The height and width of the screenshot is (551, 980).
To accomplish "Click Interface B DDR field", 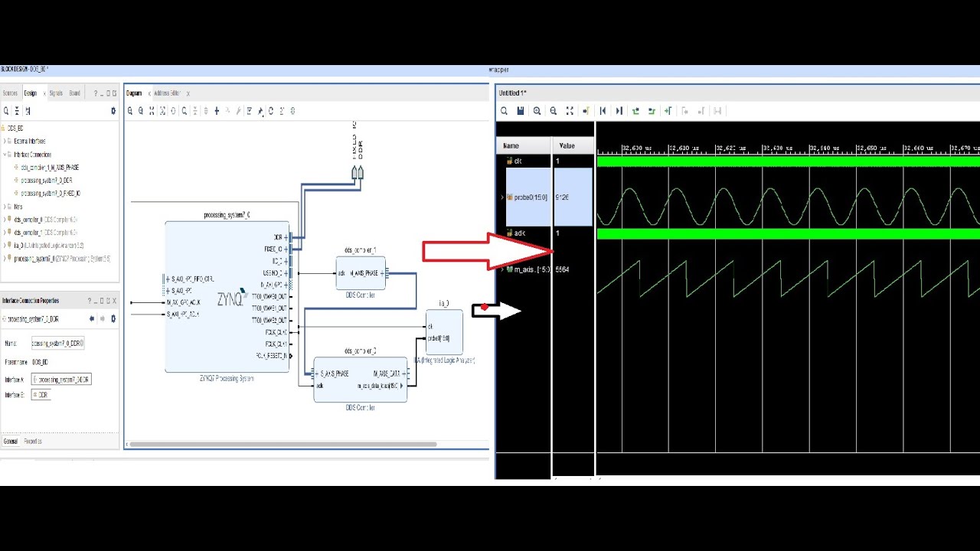I will [x=41, y=396].
